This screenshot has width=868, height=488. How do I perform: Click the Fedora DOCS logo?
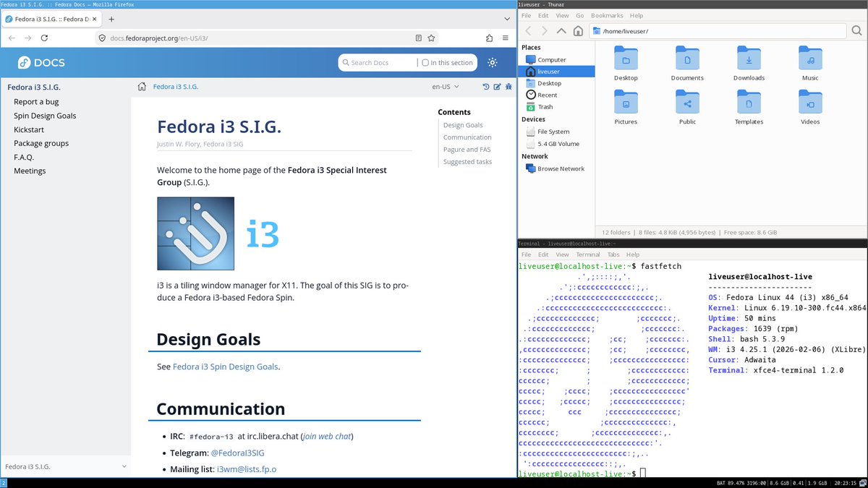[41, 62]
